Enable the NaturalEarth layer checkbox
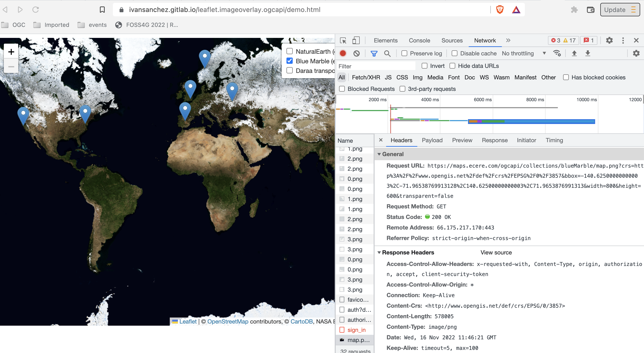The width and height of the screenshot is (644, 353). (x=290, y=51)
